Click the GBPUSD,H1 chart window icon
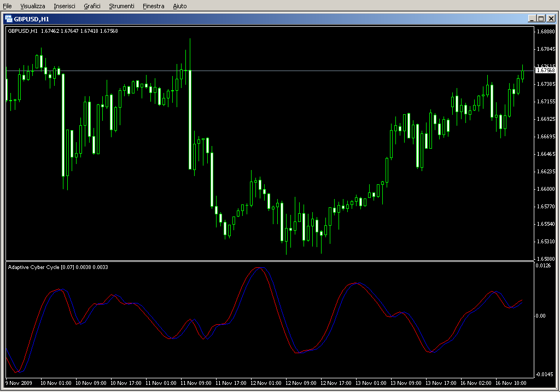 pyautogui.click(x=8, y=19)
